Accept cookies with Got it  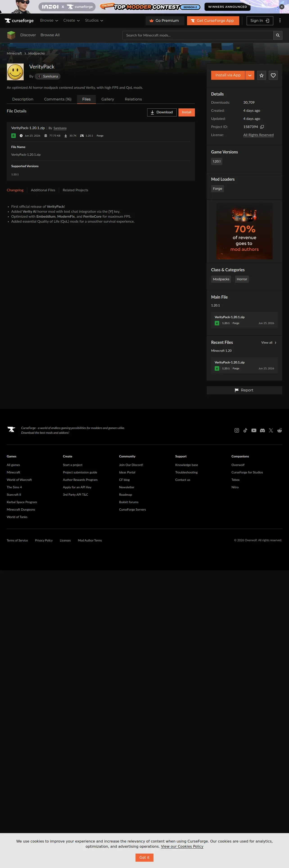pos(144,858)
